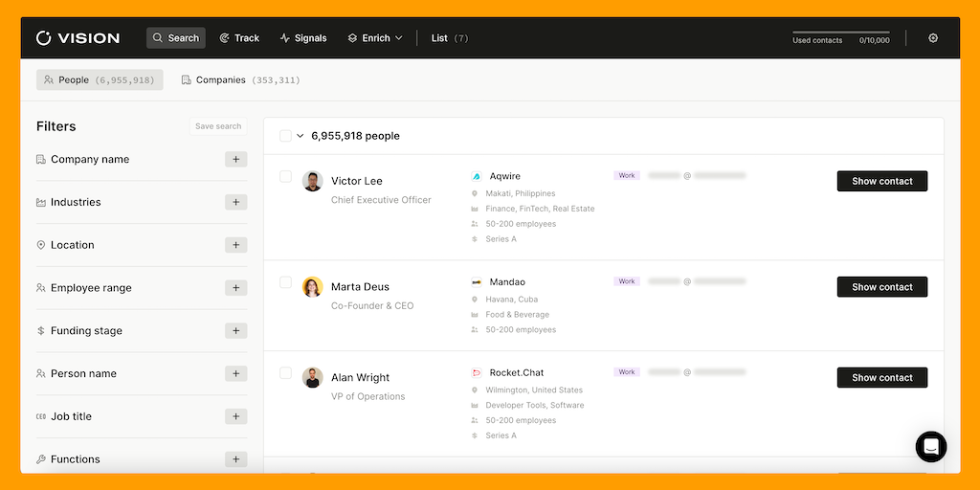This screenshot has width=980, height=490.
Task: Add a Job title filter
Action: [235, 416]
